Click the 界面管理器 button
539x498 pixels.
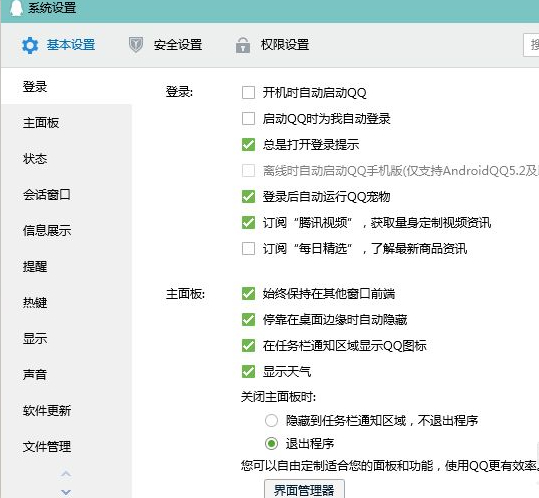click(304, 489)
